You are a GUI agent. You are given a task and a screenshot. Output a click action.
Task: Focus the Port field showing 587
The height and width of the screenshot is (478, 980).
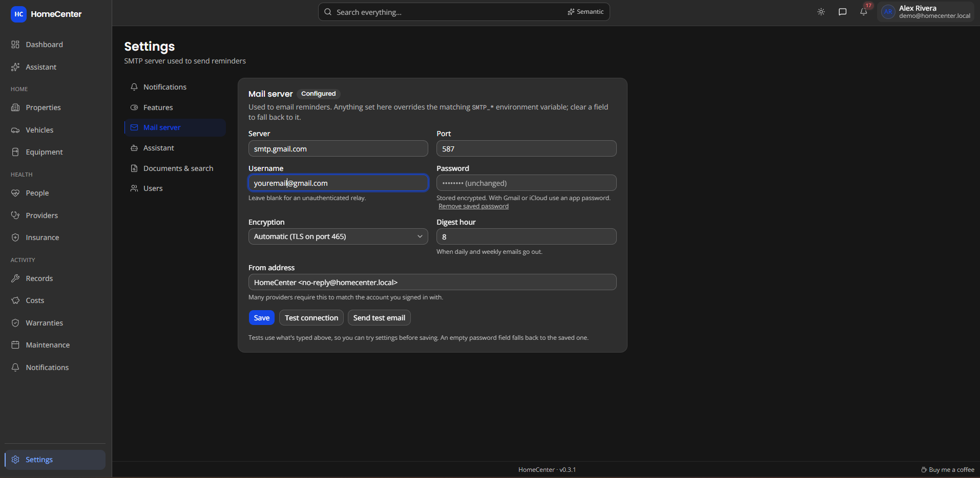click(x=526, y=149)
